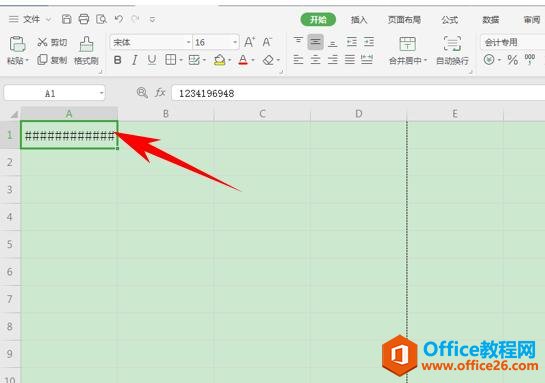Click the eraser clear formatting icon
This screenshot has height=383, width=545.
[x=268, y=60]
